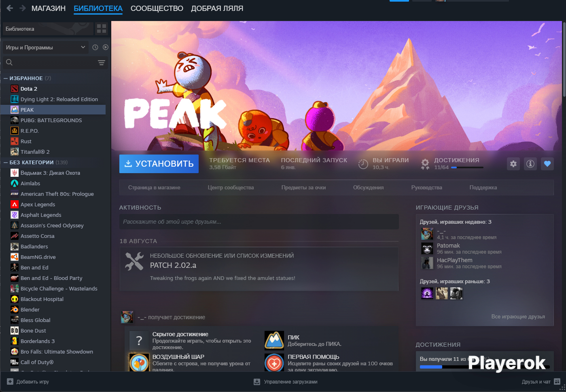Click the УСТАНОВИТЬ install button
566x392 pixels.
click(159, 164)
